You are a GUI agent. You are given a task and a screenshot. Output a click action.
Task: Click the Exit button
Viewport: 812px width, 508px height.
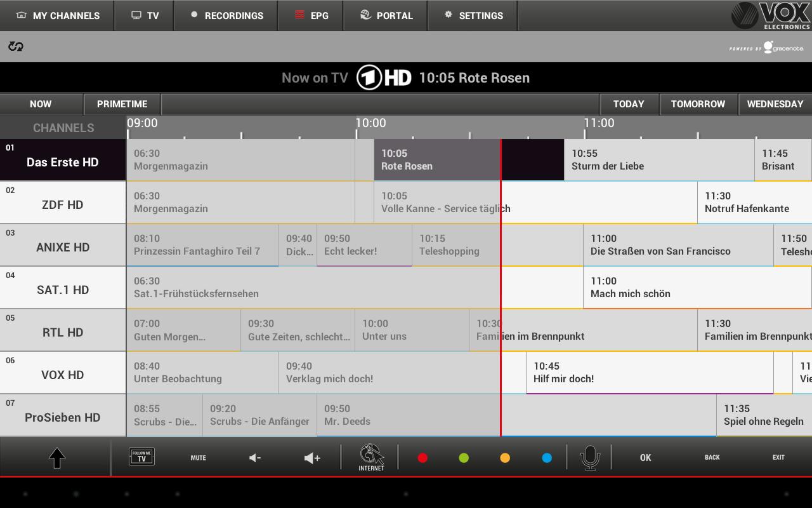point(778,458)
